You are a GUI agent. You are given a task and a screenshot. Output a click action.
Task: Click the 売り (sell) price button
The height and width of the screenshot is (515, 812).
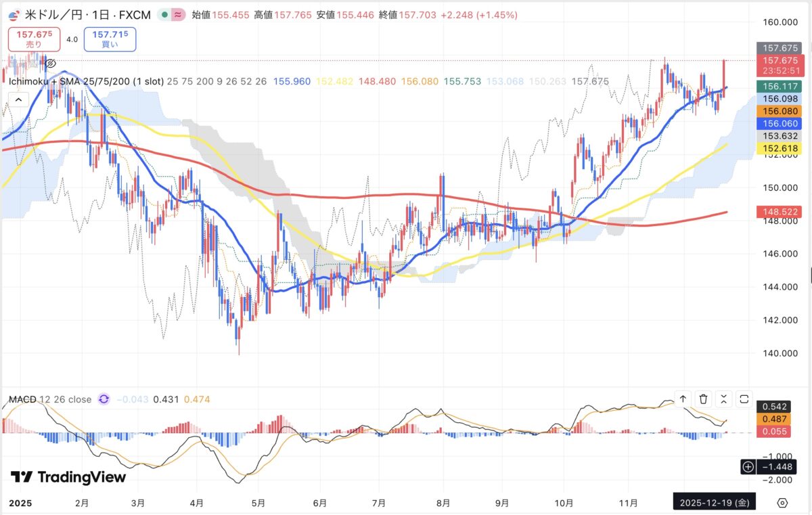pyautogui.click(x=34, y=39)
